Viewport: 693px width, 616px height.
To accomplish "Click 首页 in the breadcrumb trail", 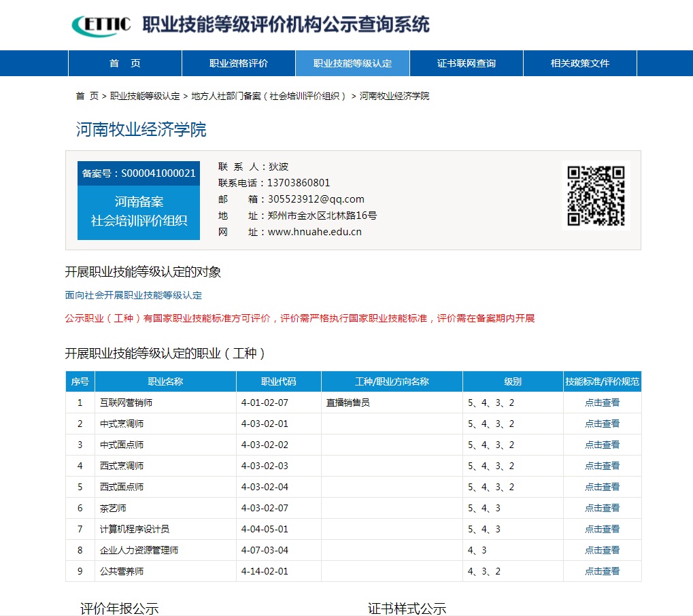I will pos(87,96).
